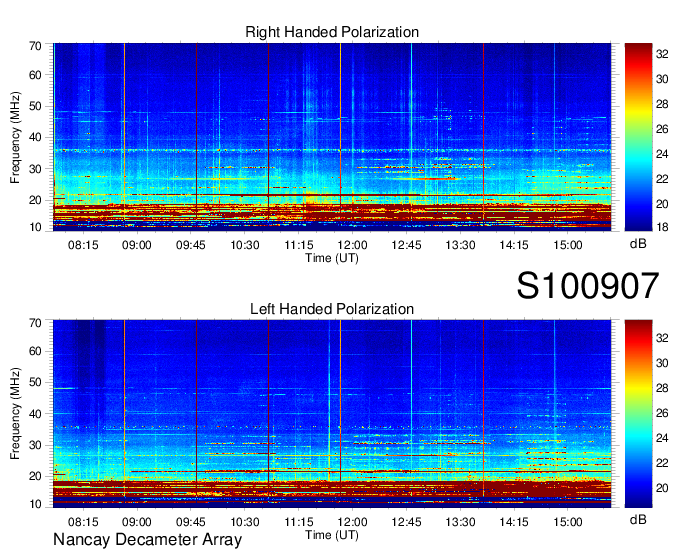
Task: Click "10" frequency tick on the right-handed plot
Action: pyautogui.click(x=35, y=227)
